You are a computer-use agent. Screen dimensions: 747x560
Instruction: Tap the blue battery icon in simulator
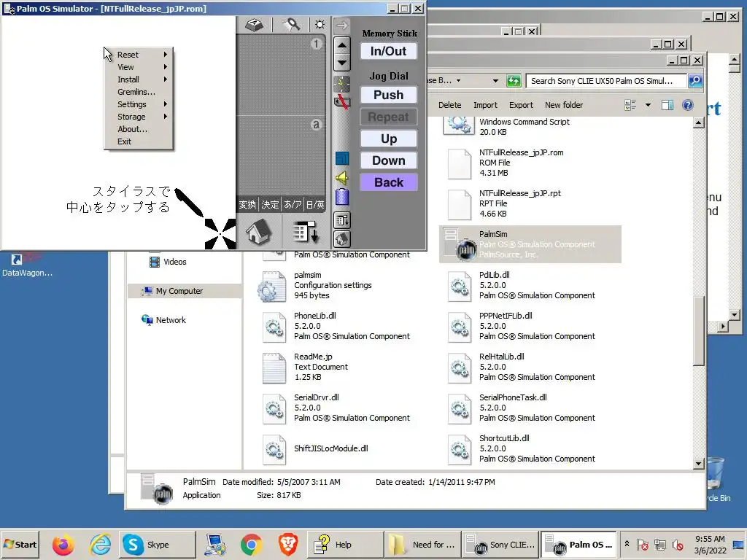(342, 197)
